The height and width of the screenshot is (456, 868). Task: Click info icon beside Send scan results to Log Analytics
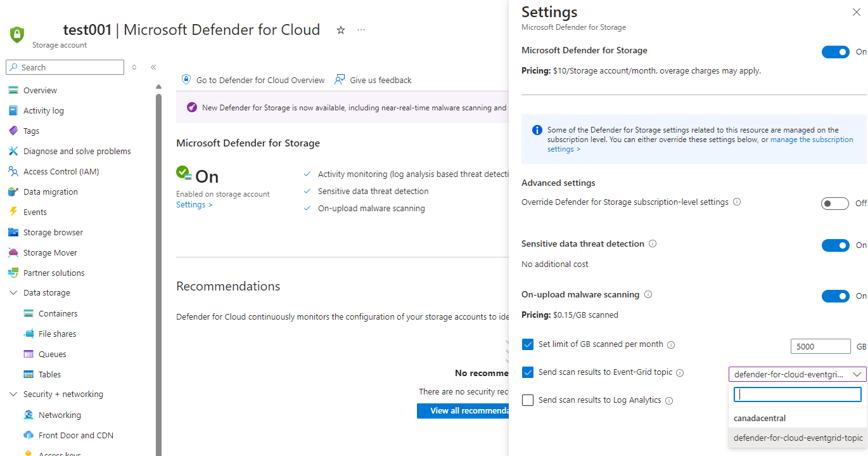point(669,401)
